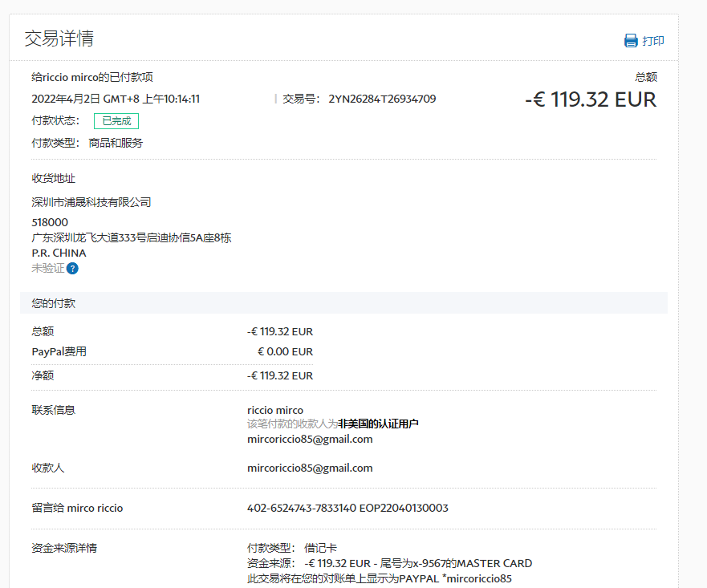
Task: Click the 已完成 payment status badge
Action: [x=116, y=121]
